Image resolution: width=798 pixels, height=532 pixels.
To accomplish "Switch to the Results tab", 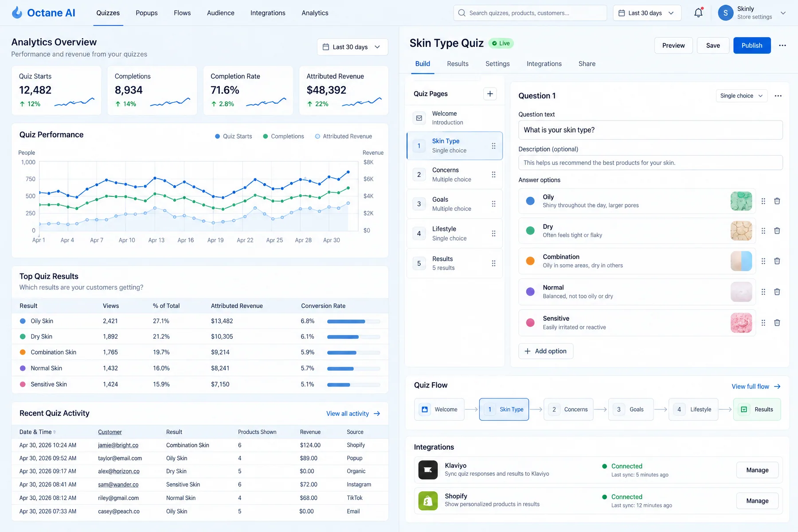I will [458, 64].
